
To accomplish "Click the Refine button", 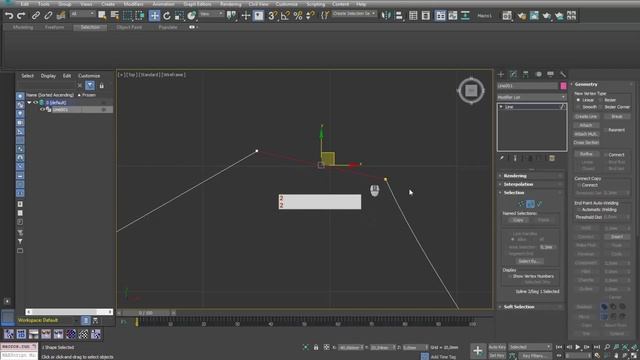I will [x=586, y=154].
